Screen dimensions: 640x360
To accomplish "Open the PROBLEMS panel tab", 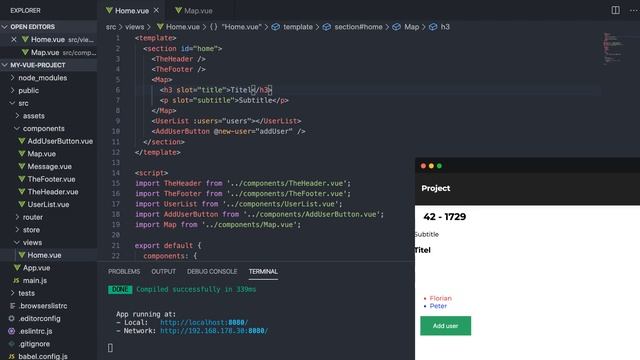I will tap(124, 271).
